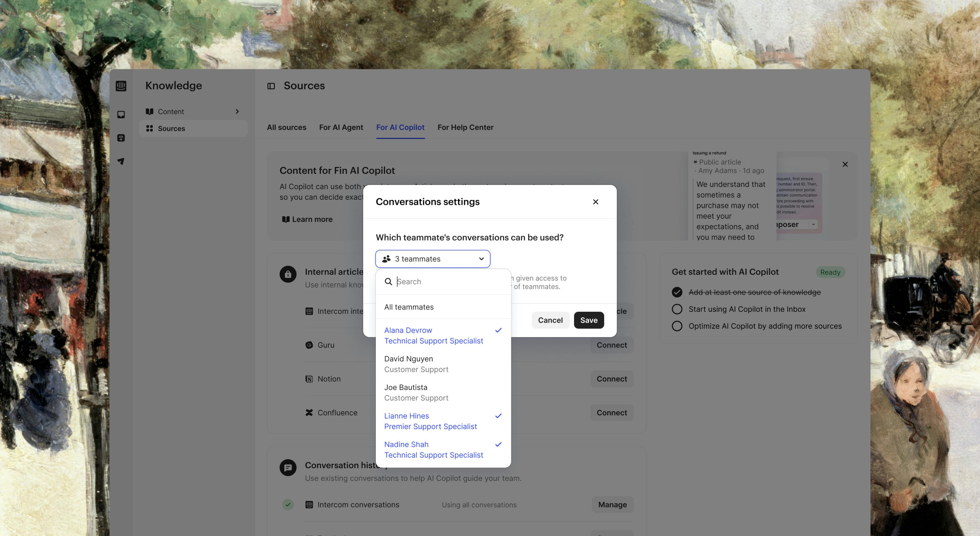Close the Conversations settings dialog
Viewport: 980px width, 536px height.
(x=596, y=202)
